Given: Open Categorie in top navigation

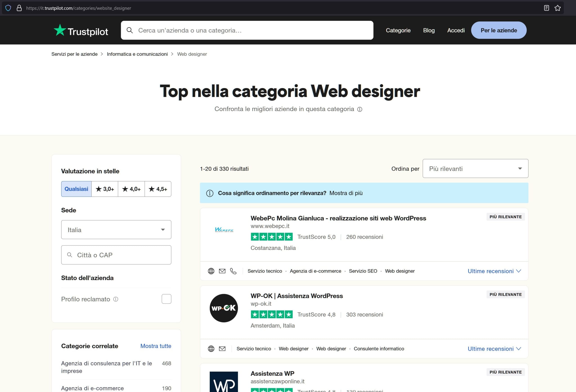Looking at the screenshot, I should (x=398, y=30).
